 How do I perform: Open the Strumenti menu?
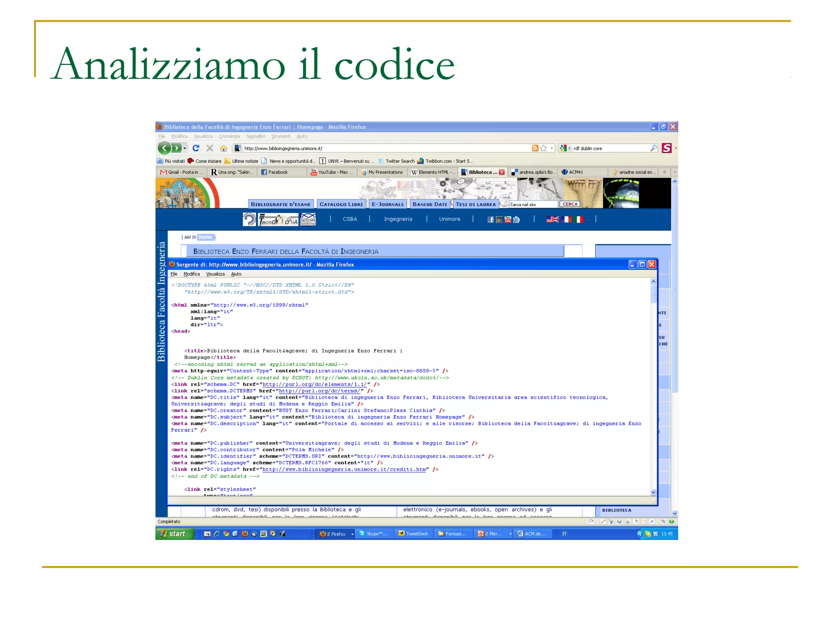click(x=281, y=136)
